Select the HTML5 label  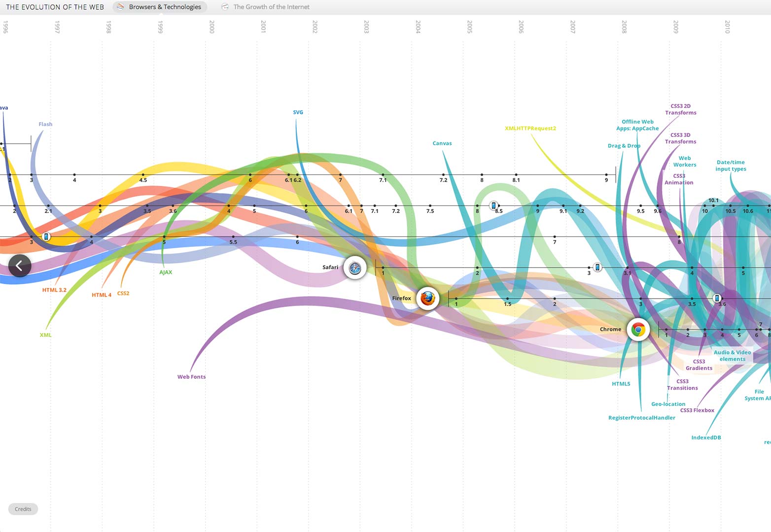point(621,384)
